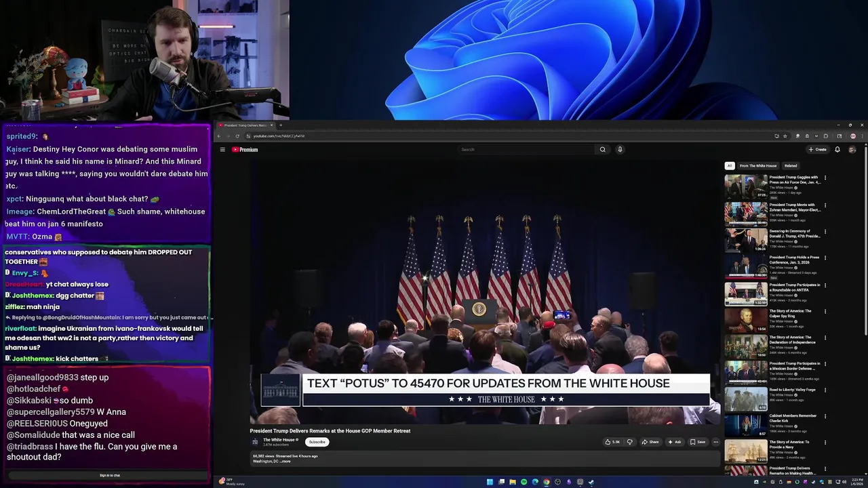Open the taskbar clock showing 2:23 PM
This screenshot has height=488, width=868.
[x=857, y=482]
